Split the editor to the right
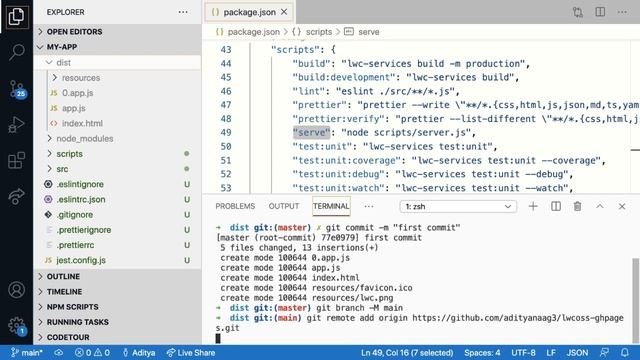This screenshot has height=360, width=640. (600, 12)
